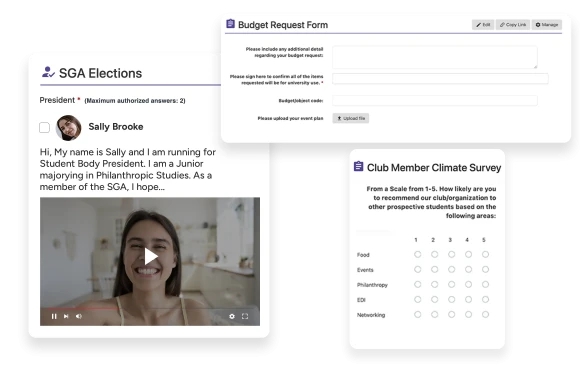Skip to next with the video player icon

click(x=66, y=316)
